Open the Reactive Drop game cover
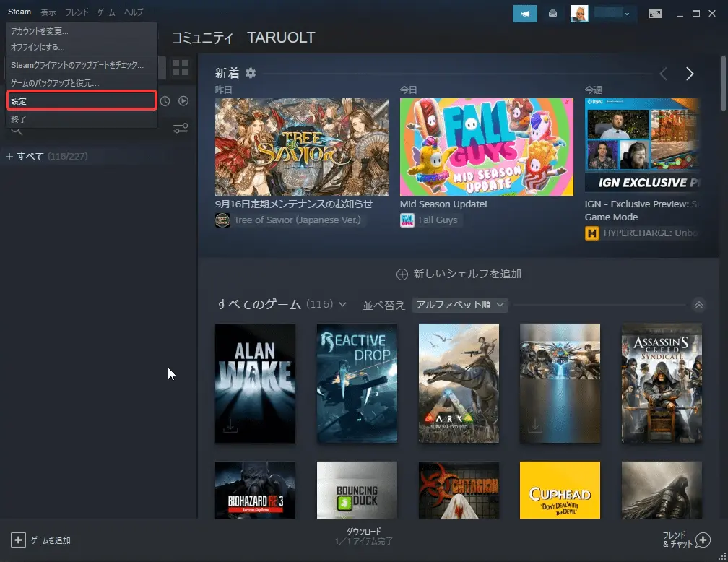This screenshot has width=728, height=562. pos(357,383)
